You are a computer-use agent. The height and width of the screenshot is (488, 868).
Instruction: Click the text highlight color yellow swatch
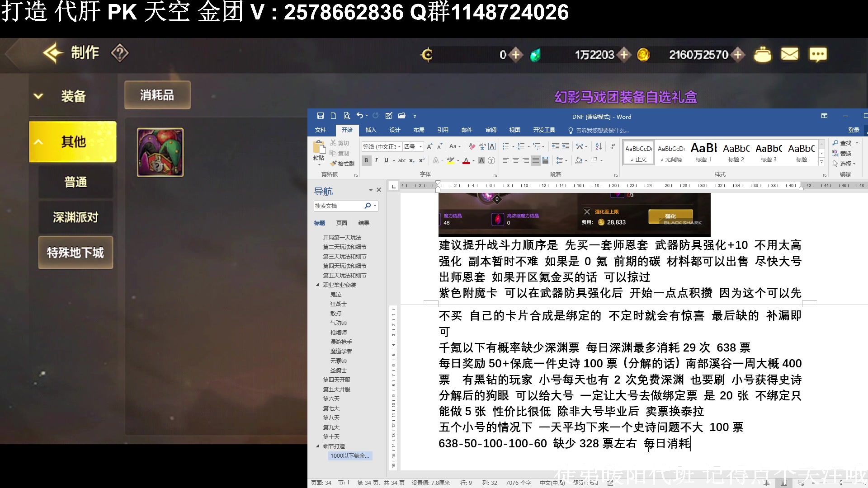click(x=450, y=160)
